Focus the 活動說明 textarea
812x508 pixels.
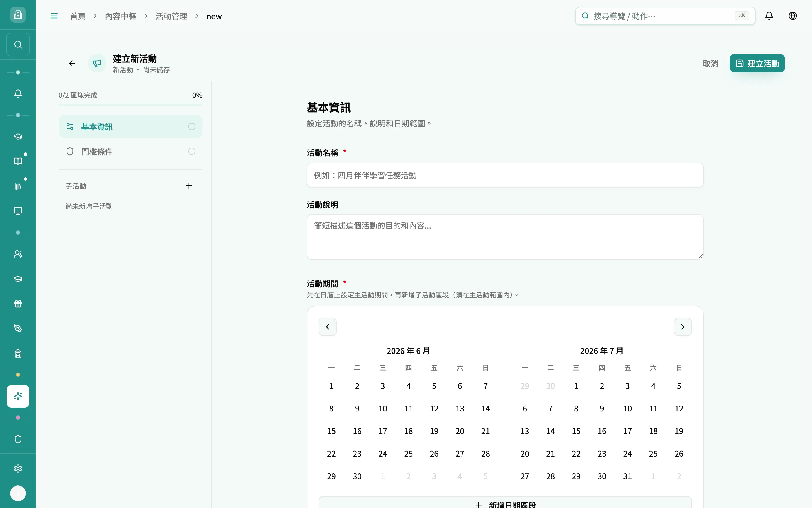(x=505, y=237)
